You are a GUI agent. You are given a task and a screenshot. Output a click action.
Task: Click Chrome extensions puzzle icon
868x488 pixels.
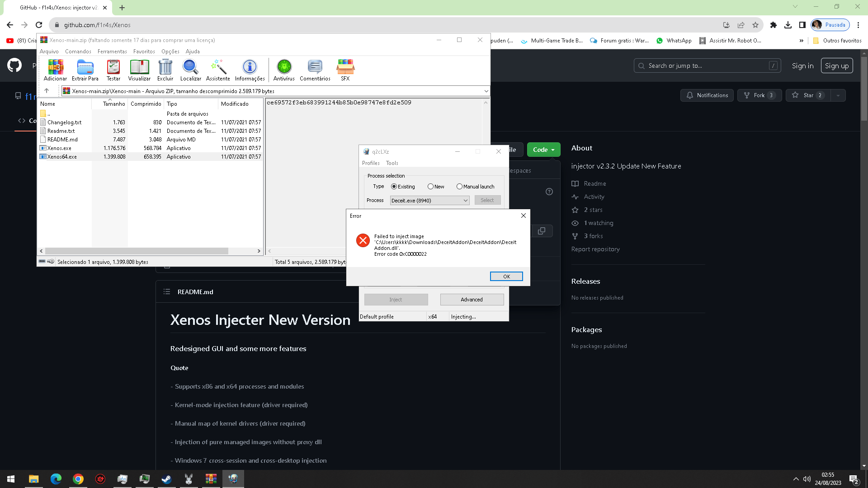pos(774,25)
